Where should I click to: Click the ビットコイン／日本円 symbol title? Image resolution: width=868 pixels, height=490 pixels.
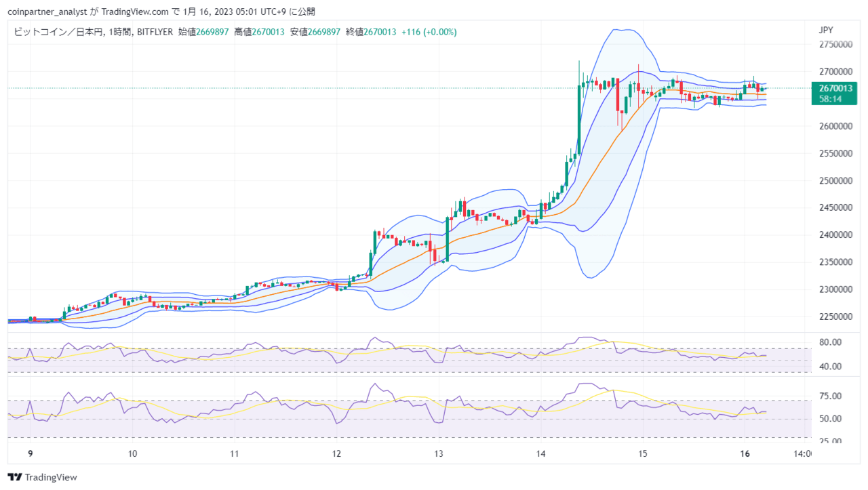coord(54,32)
